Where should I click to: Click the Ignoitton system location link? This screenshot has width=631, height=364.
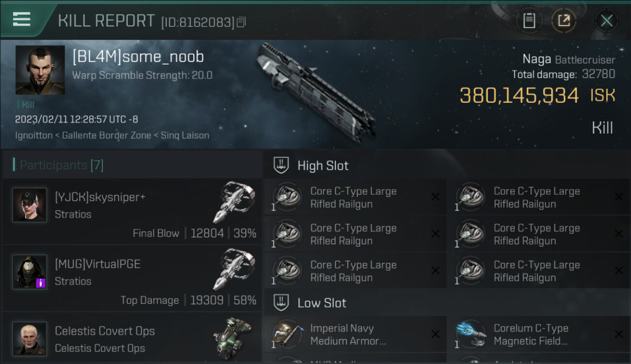(33, 135)
